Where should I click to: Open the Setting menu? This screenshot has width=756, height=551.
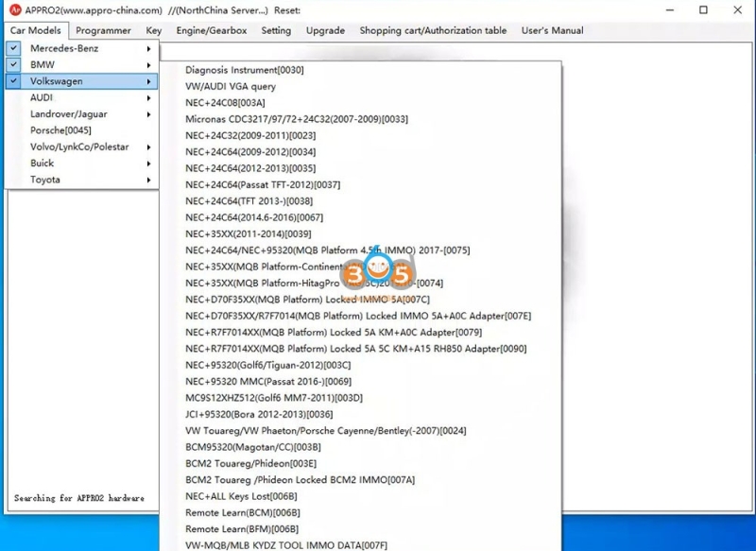[x=276, y=30]
